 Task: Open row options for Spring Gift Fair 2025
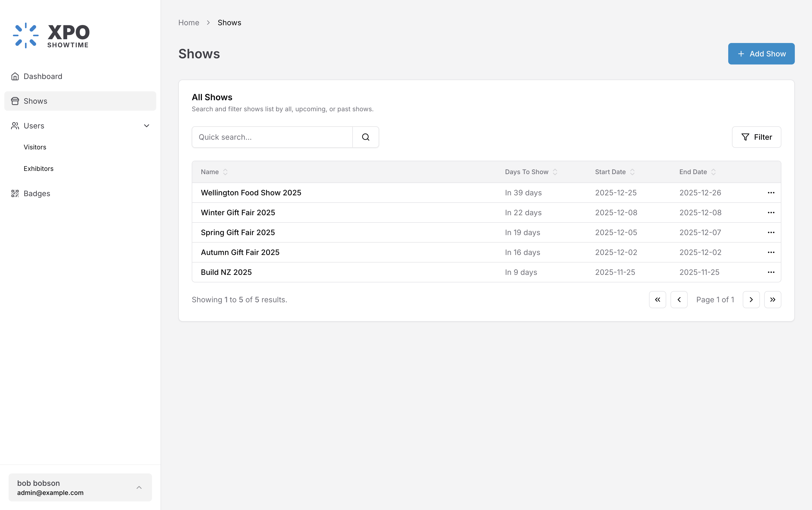(771, 232)
